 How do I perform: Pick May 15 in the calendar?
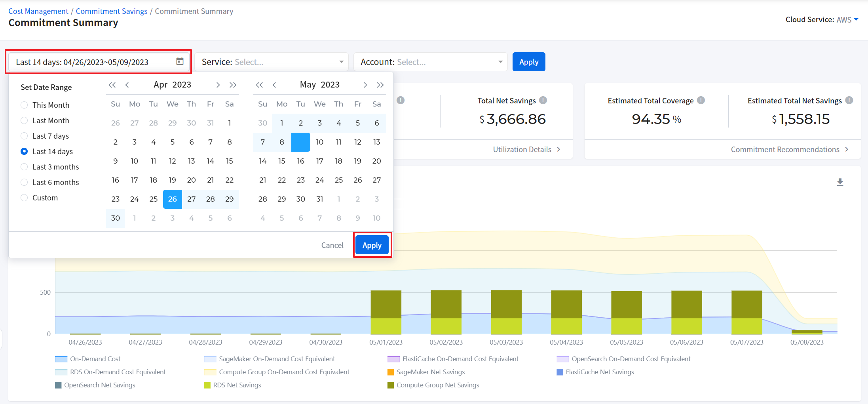coord(281,161)
